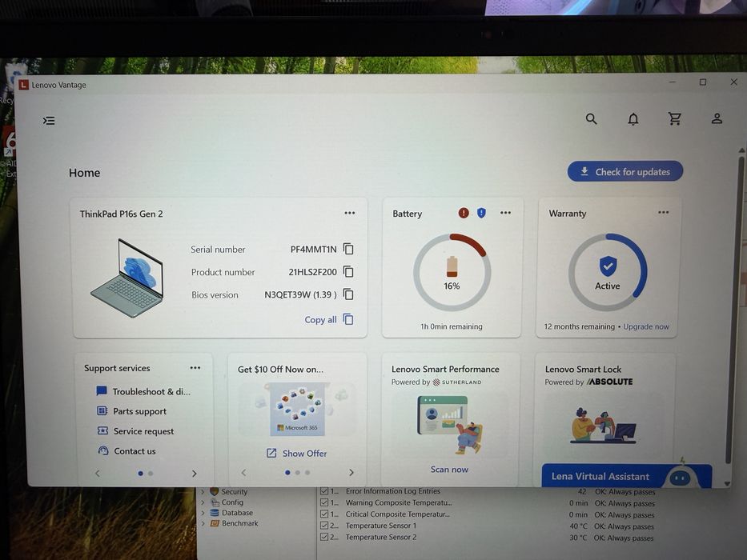Click Scan now in Smart Performance
The width and height of the screenshot is (747, 560).
[449, 470]
